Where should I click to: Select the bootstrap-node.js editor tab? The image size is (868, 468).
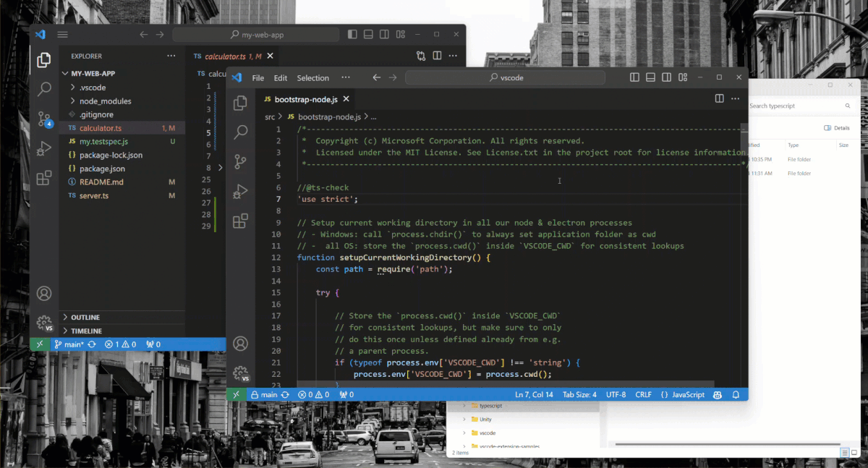coord(305,99)
